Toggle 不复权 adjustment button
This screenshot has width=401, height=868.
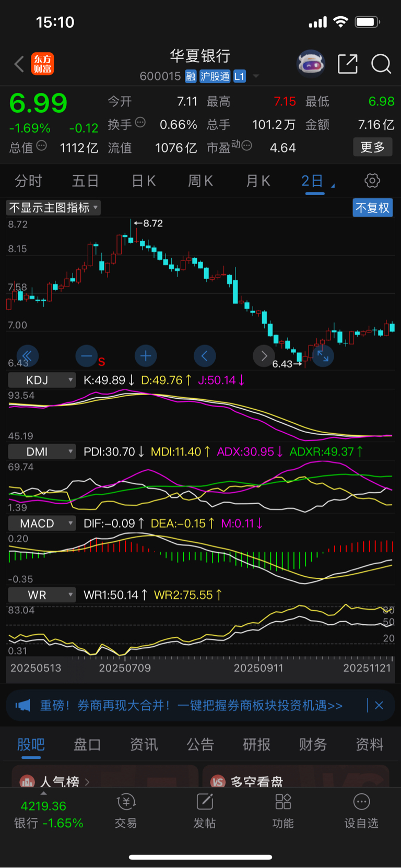(373, 208)
